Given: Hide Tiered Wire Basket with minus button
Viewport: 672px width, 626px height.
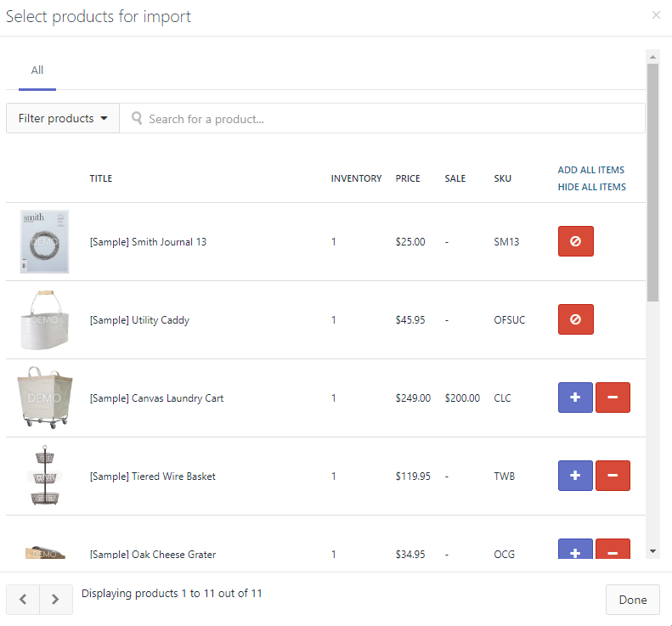Looking at the screenshot, I should (613, 476).
